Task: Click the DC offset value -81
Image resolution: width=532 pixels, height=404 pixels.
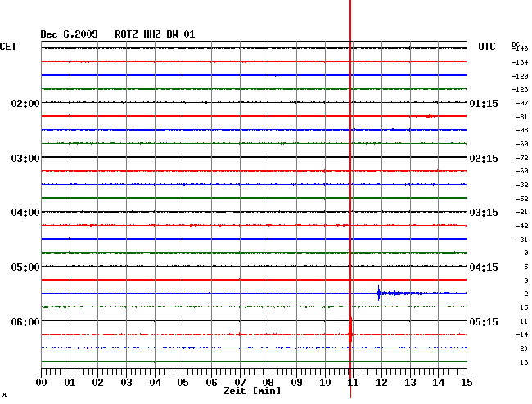Action: click(522, 117)
